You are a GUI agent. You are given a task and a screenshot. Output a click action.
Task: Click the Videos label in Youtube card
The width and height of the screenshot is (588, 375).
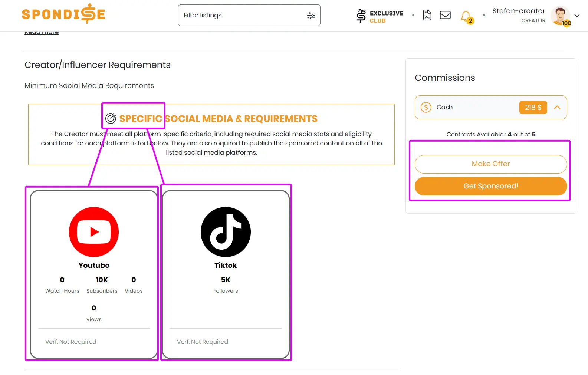point(134,291)
